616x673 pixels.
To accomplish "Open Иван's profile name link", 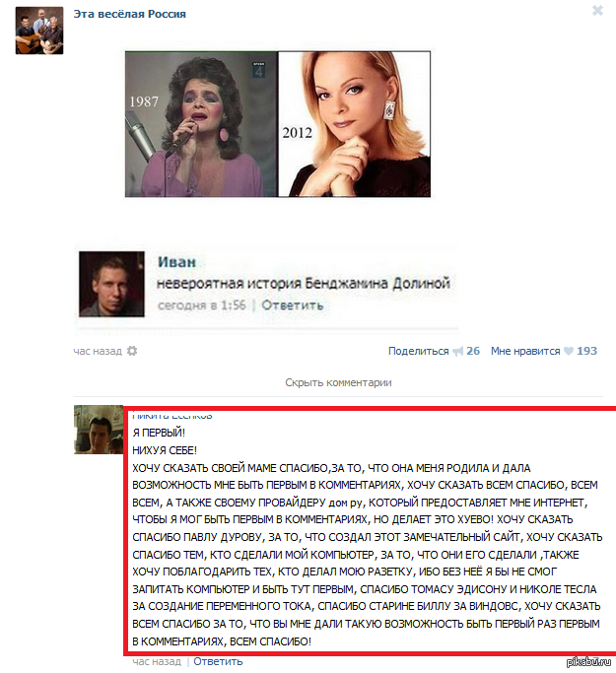I will [176, 262].
